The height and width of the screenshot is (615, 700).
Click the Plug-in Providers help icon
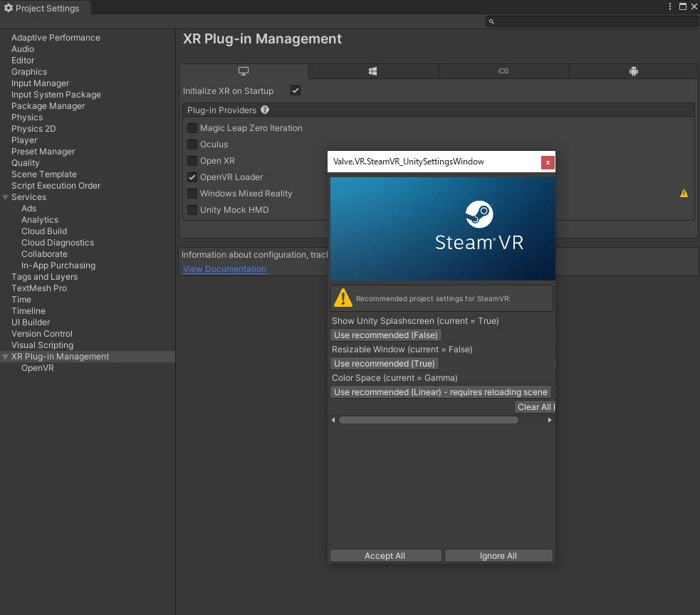coord(265,110)
